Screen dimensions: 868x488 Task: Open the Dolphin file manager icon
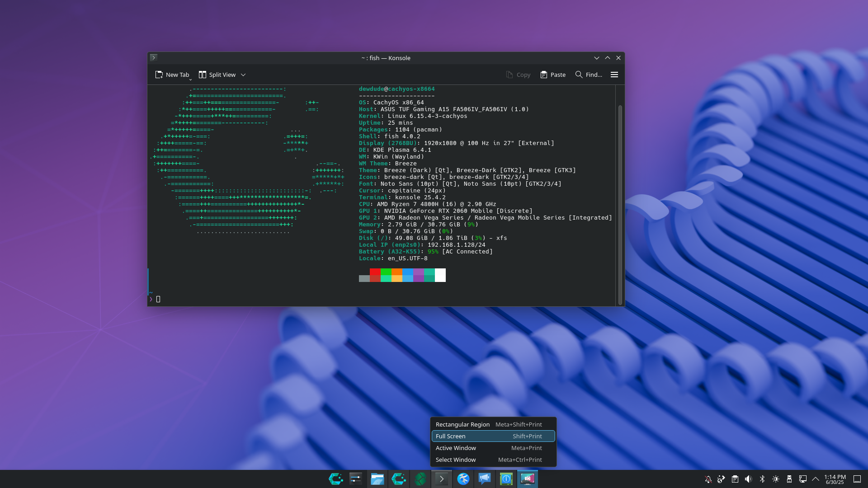377,479
